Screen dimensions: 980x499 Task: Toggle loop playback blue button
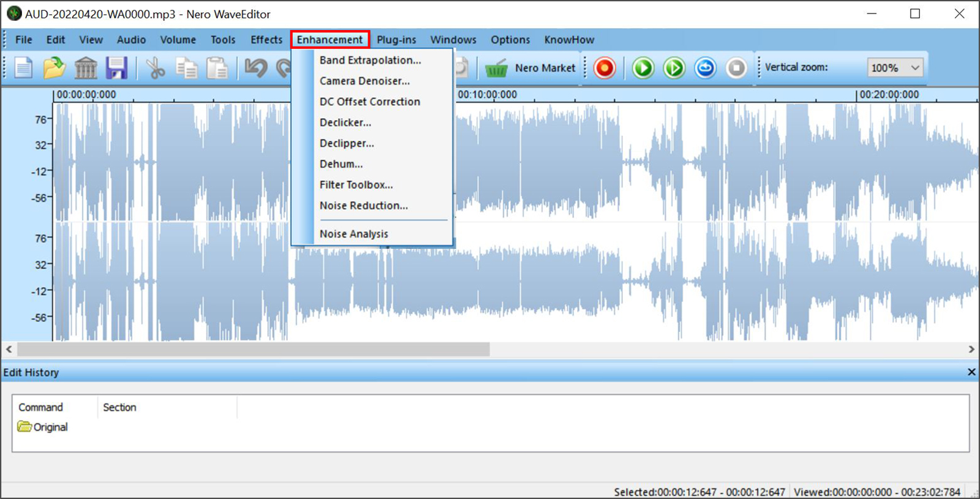pos(705,67)
